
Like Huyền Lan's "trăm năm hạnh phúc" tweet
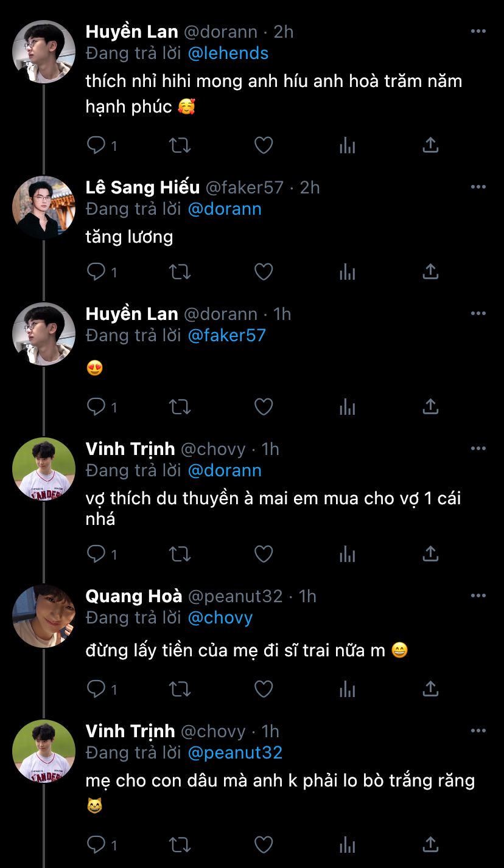(263, 145)
